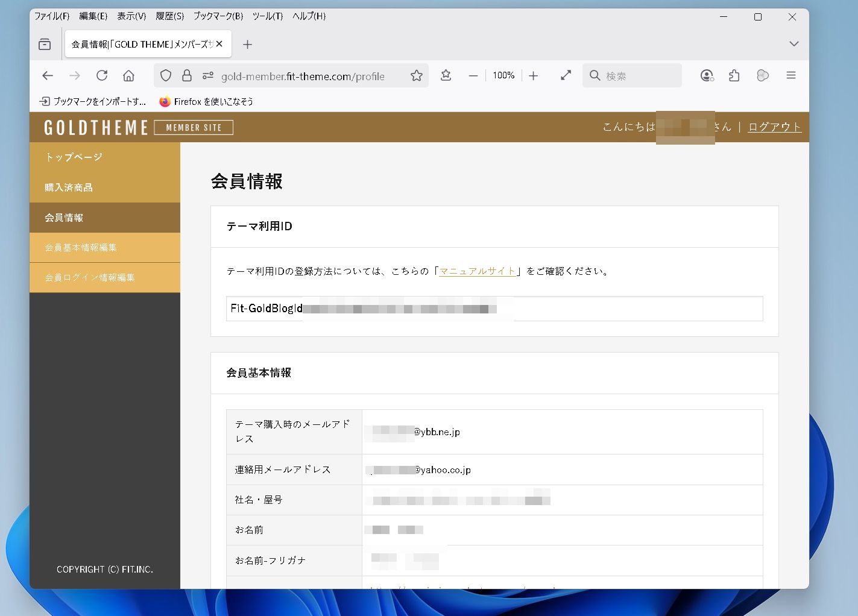The height and width of the screenshot is (616, 858).
Task: Click the address bar URL gold-member.fit-theme.com/profile
Action: [x=303, y=76]
